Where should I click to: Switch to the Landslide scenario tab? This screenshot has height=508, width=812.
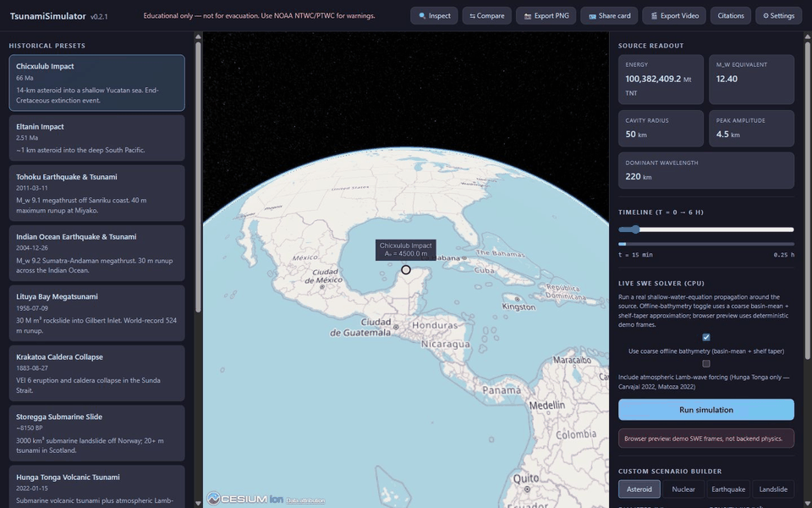(773, 489)
